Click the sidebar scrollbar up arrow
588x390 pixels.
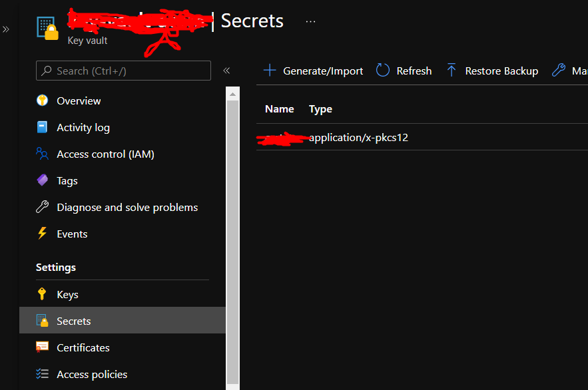232,95
